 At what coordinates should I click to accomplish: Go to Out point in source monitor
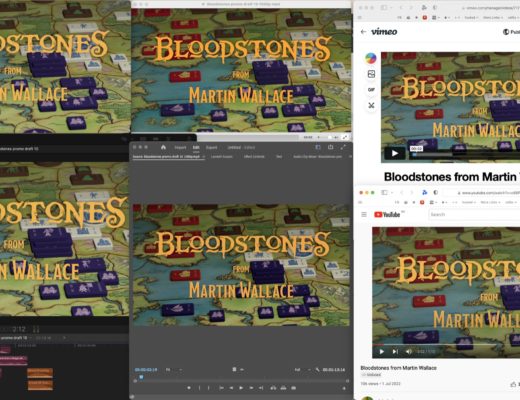tap(261, 388)
